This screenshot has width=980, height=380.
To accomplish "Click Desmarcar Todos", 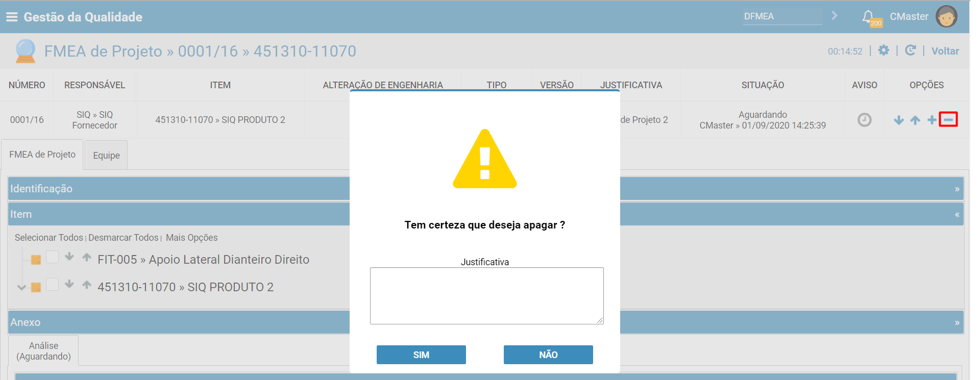I will click(123, 238).
